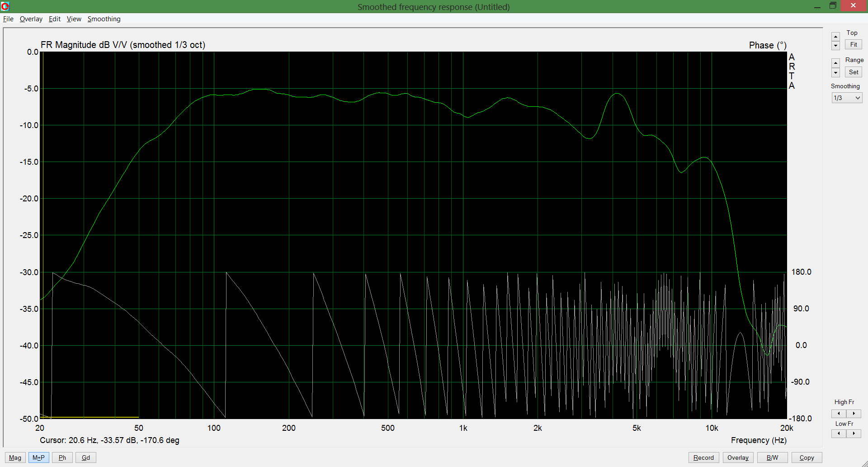Click the Top down arrow stepper
The height and width of the screenshot is (467, 868).
(x=835, y=46)
